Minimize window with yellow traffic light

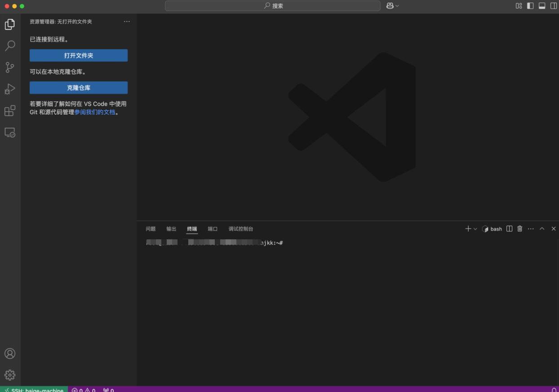click(x=14, y=6)
